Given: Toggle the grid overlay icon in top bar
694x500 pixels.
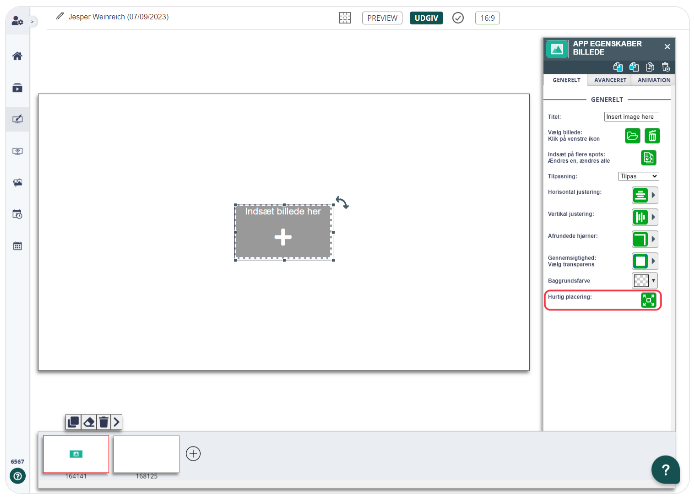Looking at the screenshot, I should coord(345,18).
